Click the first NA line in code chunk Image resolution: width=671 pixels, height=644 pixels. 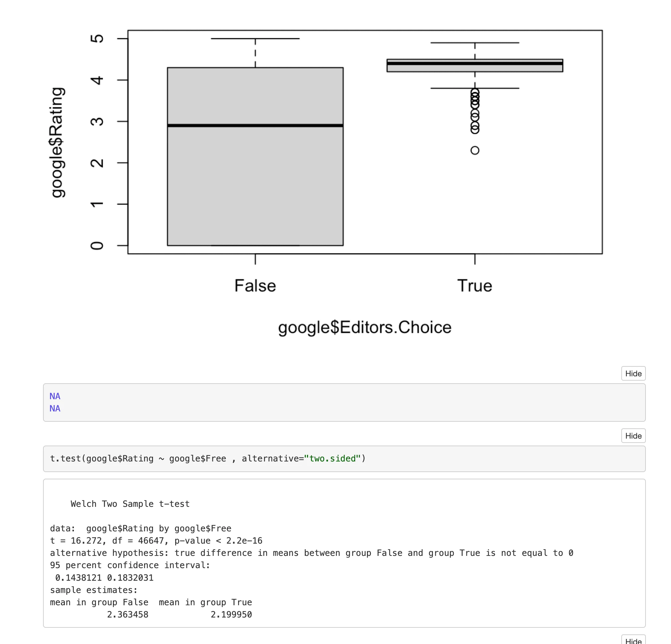coord(55,396)
